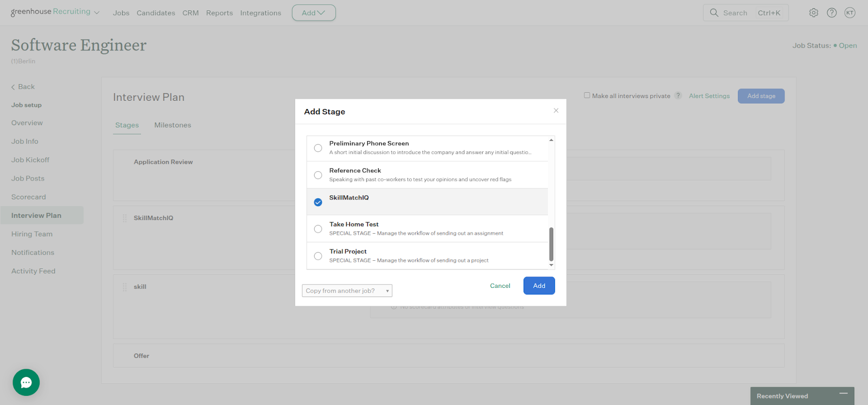
Task: Click the help question mark icon
Action: click(x=832, y=13)
